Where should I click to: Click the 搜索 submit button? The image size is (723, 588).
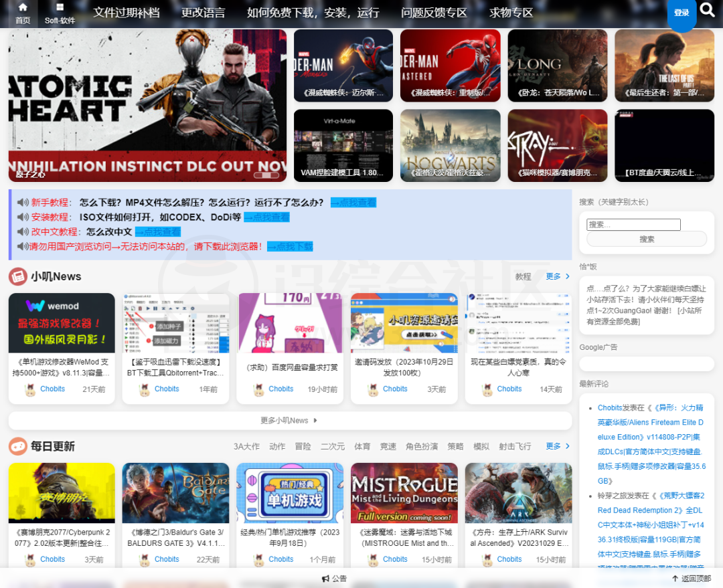click(x=647, y=239)
